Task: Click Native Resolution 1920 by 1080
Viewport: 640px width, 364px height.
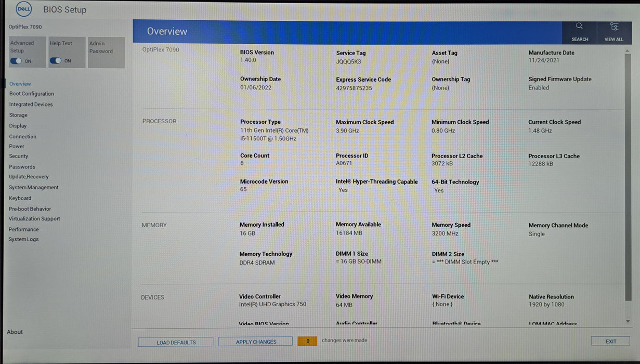Action: (x=546, y=305)
